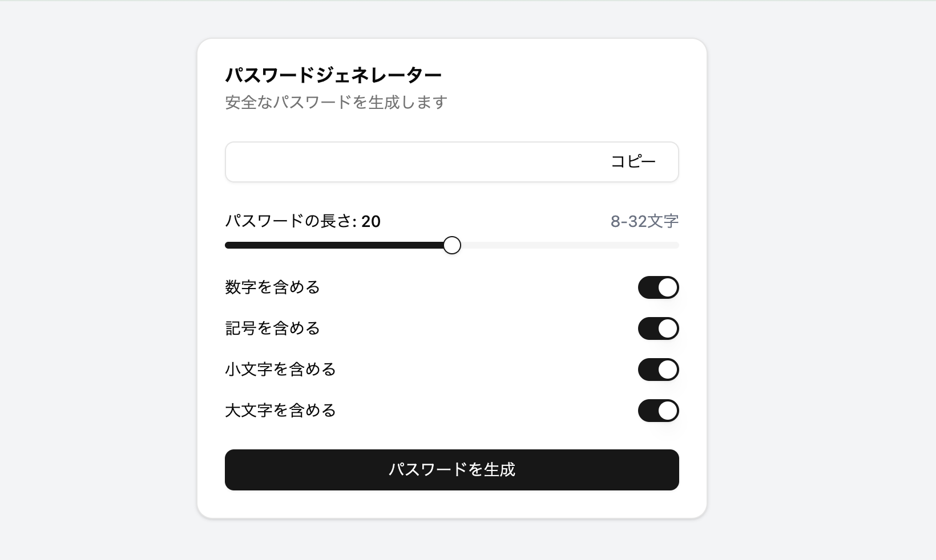Toggle the 小文字を含める switch
936x560 pixels.
click(658, 370)
